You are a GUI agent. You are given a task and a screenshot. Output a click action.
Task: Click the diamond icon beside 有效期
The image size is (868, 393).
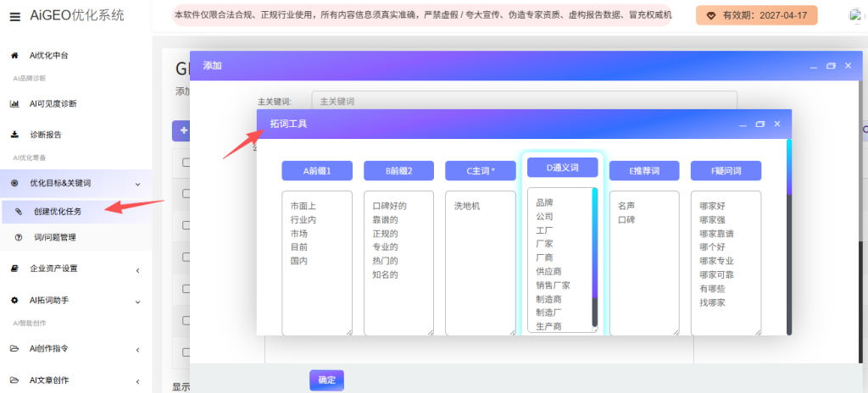click(711, 15)
